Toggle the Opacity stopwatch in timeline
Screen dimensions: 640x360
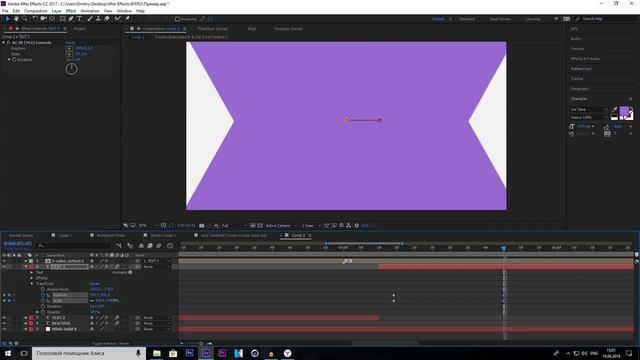pyautogui.click(x=43, y=312)
